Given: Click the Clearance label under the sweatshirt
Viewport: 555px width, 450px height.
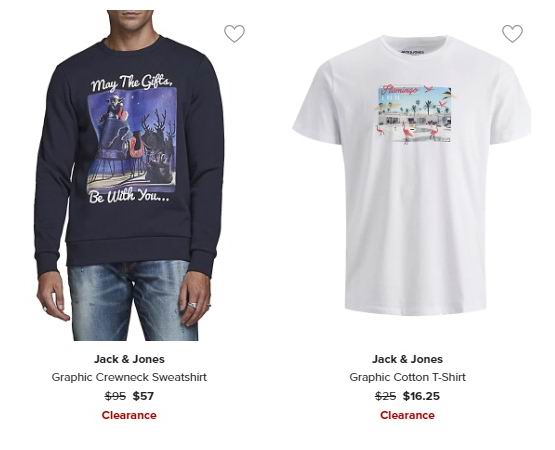Looking at the screenshot, I should pos(129,415).
